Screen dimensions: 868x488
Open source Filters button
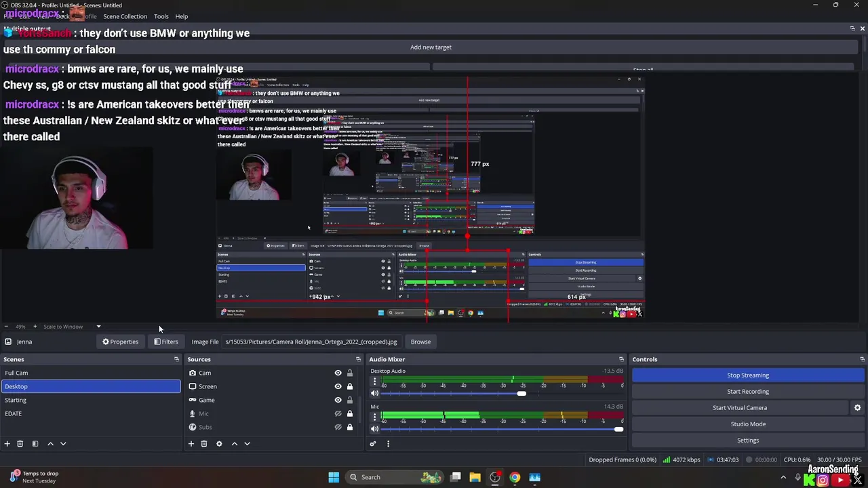[165, 342]
